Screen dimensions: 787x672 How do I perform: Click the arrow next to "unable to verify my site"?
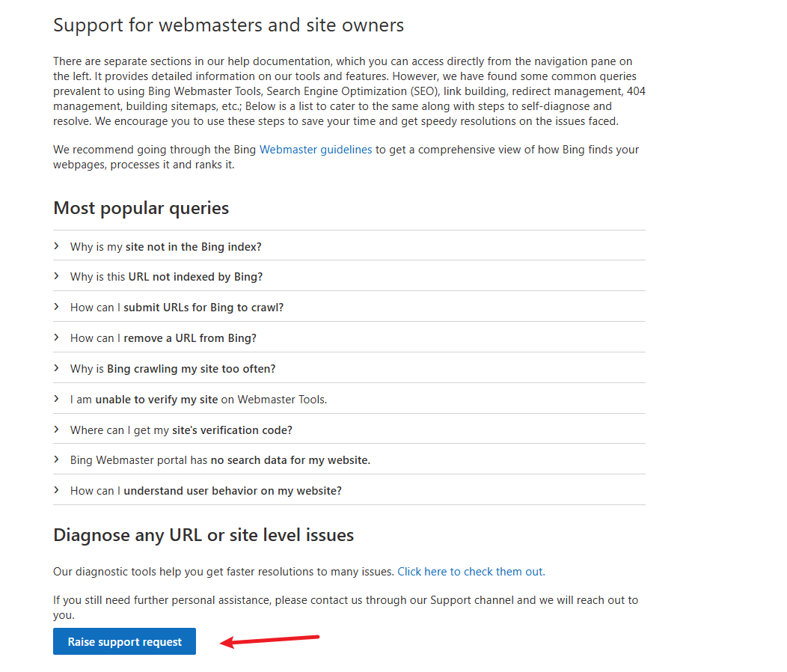click(57, 399)
